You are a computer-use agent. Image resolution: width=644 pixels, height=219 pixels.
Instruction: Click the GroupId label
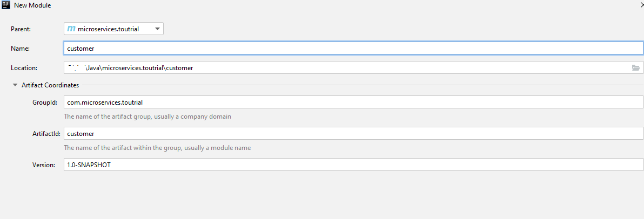click(x=45, y=102)
